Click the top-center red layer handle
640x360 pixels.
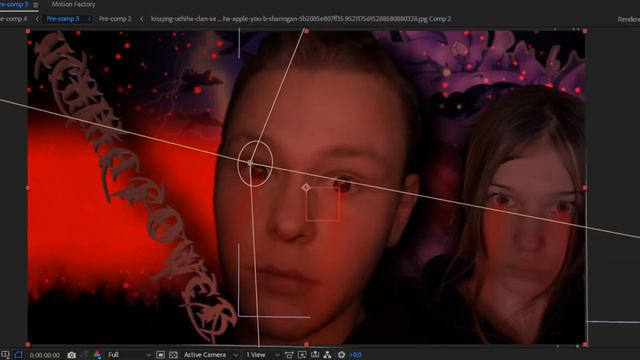coord(307,31)
